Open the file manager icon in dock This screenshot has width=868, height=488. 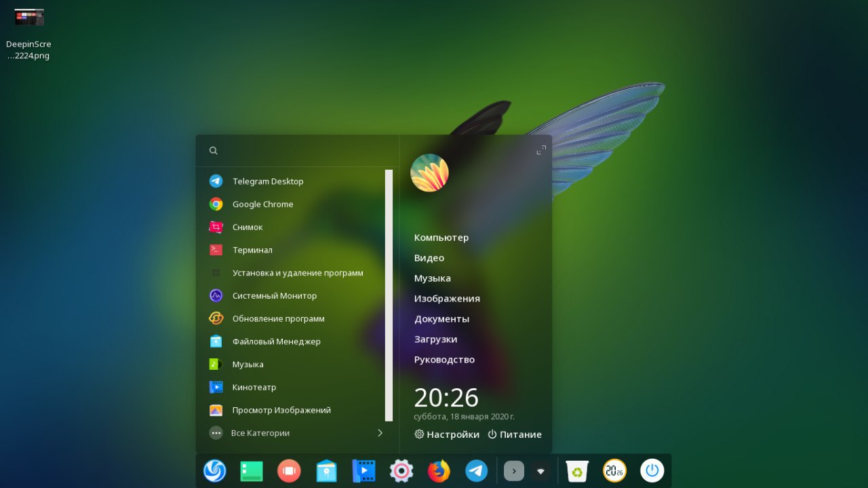tap(326, 470)
